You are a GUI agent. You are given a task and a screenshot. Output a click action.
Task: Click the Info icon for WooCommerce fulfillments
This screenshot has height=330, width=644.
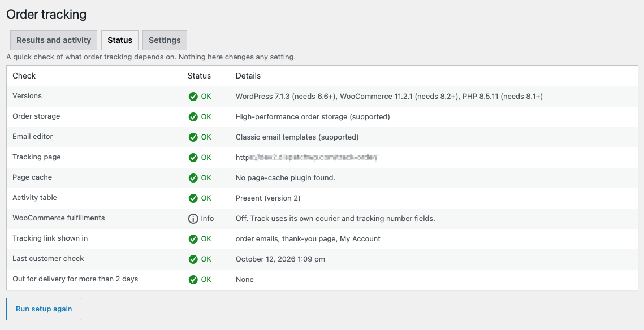pyautogui.click(x=193, y=219)
